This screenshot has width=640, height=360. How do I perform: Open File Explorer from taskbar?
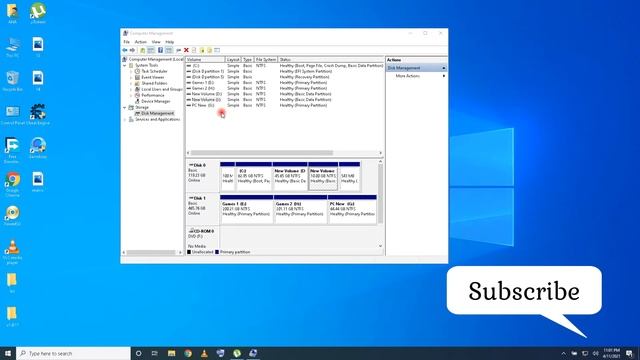click(171, 353)
